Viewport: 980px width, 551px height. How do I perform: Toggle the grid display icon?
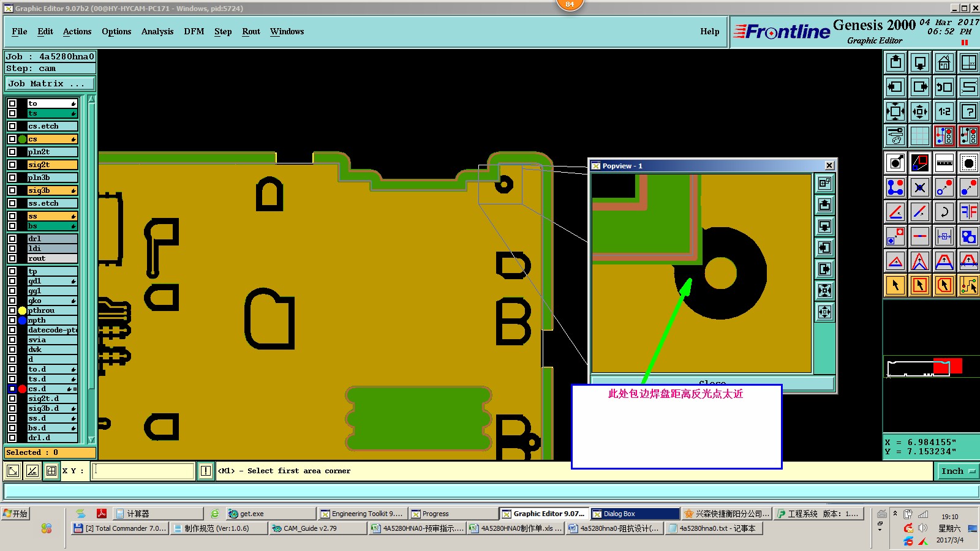click(x=919, y=136)
